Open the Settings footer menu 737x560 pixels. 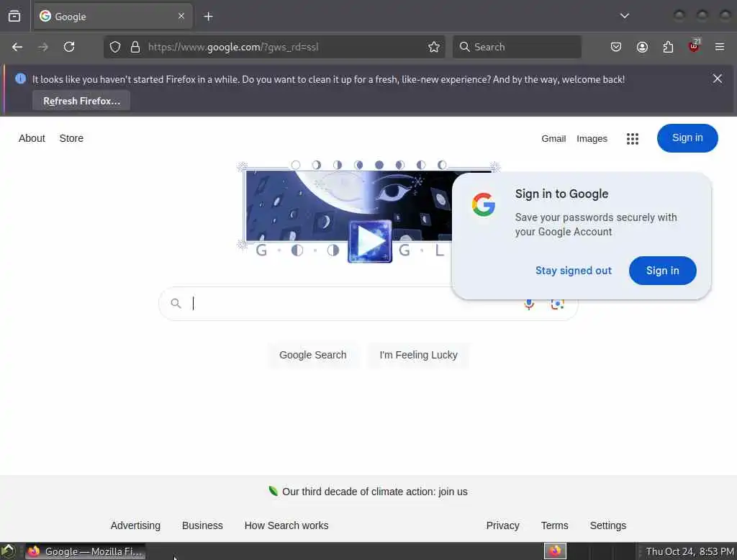point(607,525)
